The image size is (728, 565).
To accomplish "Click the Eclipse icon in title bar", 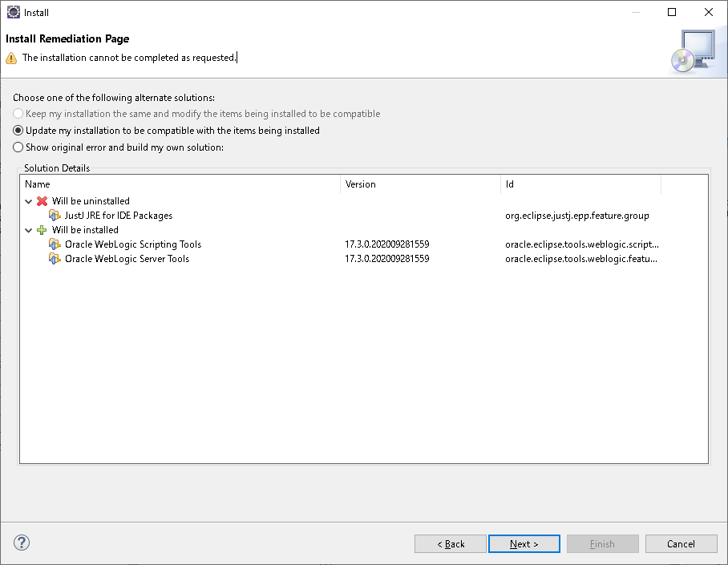I will pyautogui.click(x=14, y=12).
